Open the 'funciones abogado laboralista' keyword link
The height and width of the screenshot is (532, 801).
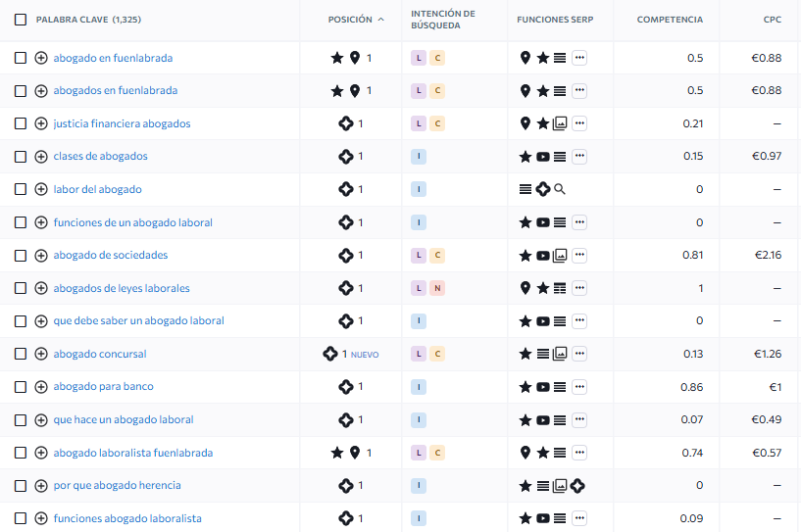tap(127, 518)
